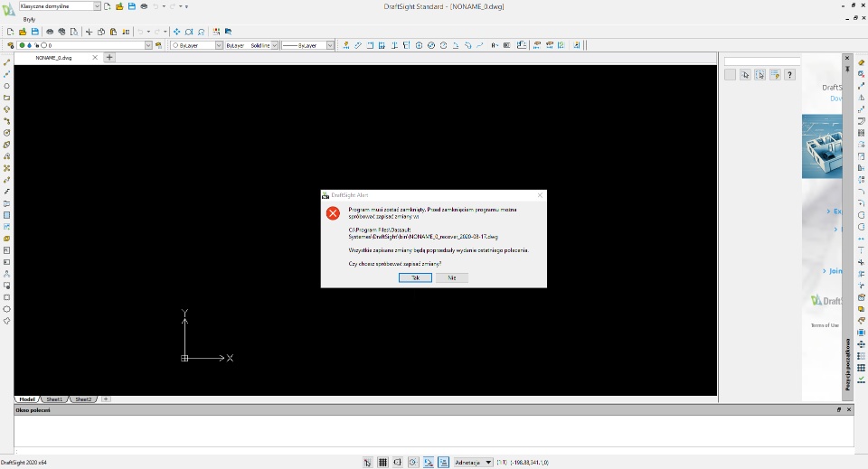Viewport: 868px width, 469px height.
Task: Switch to the Sheet1 tab
Action: point(54,399)
